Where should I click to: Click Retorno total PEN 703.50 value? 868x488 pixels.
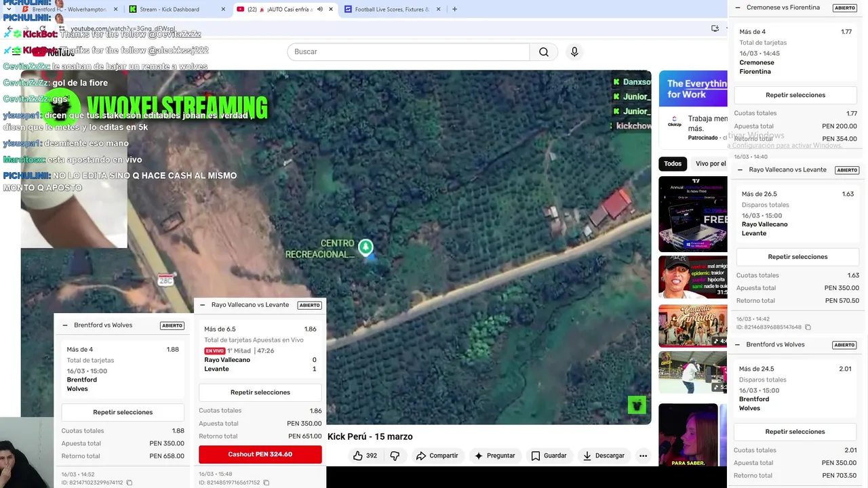point(840,476)
